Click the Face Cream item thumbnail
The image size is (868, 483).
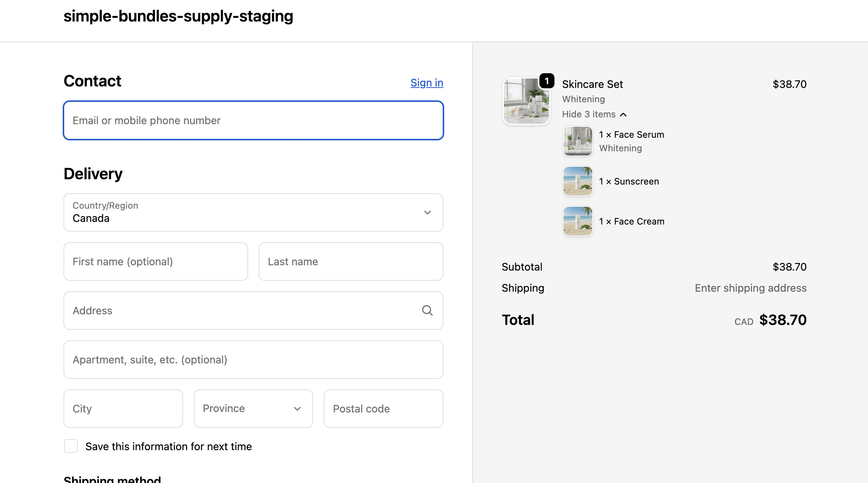578,221
